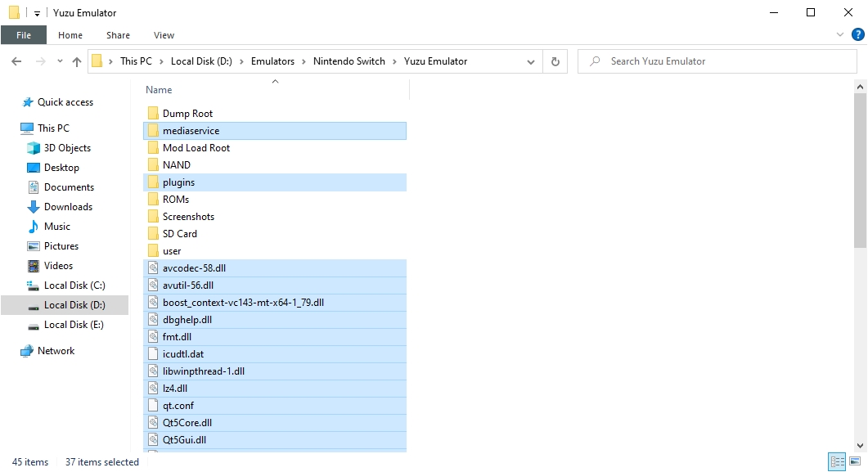Select icudtl.dat file icon

pyautogui.click(x=153, y=353)
